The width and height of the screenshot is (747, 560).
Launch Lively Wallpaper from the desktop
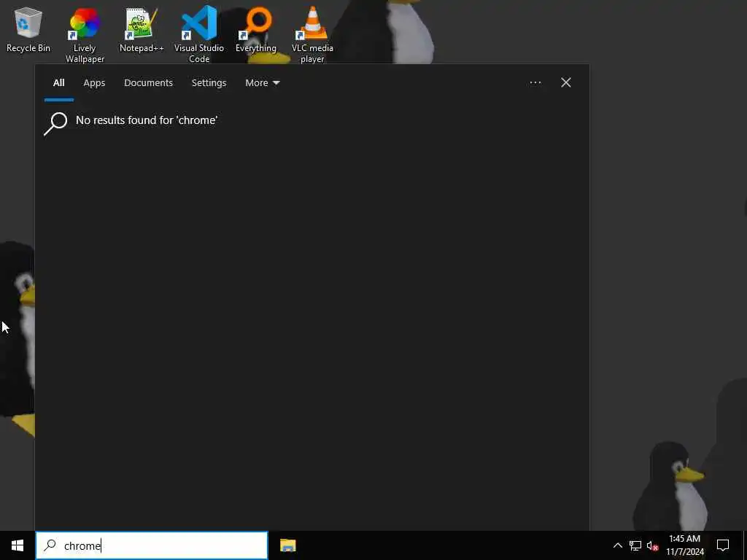pos(85,35)
